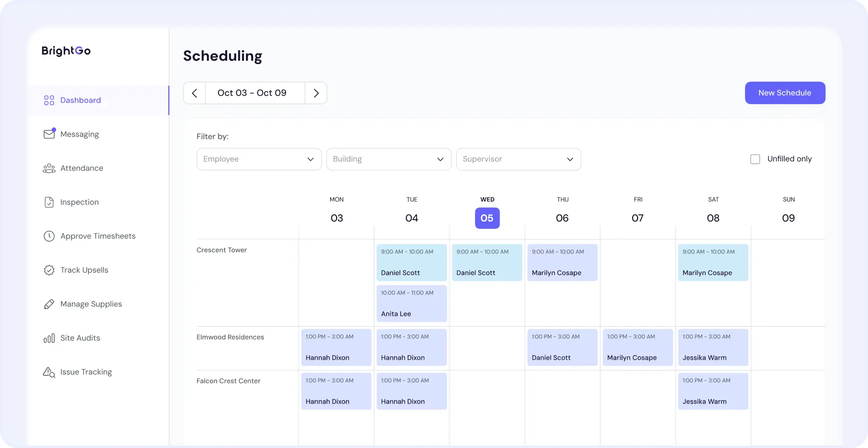This screenshot has height=448, width=868.
Task: Click the Approve Timesheets clock icon
Action: (x=49, y=236)
